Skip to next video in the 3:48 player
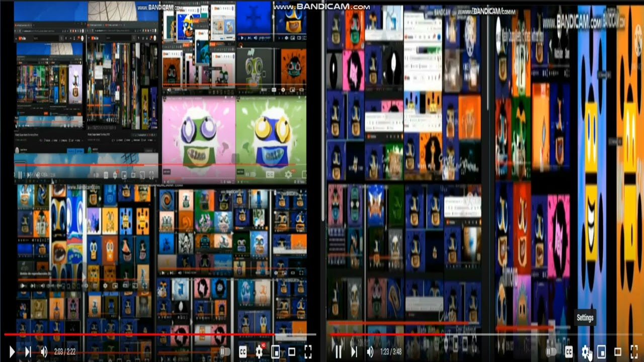 point(354,352)
